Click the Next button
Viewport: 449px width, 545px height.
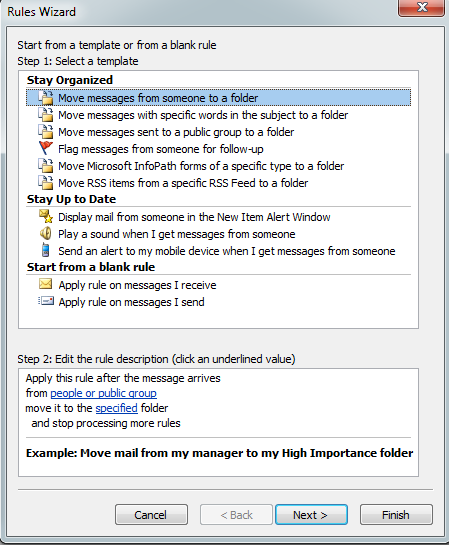(311, 514)
